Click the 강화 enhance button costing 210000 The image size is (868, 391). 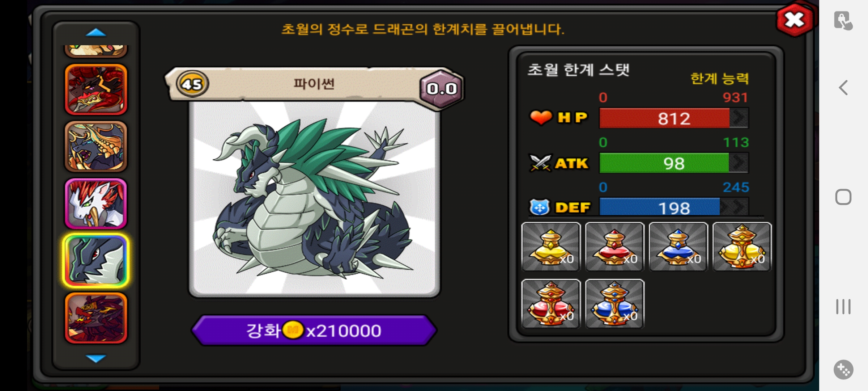tap(314, 330)
